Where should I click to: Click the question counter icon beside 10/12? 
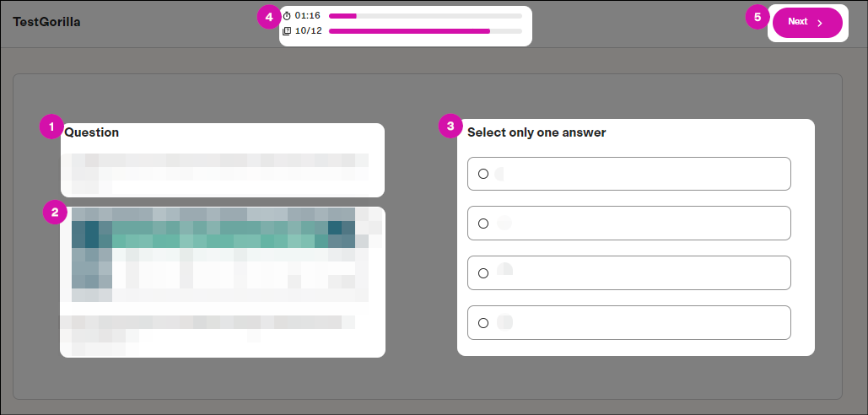pos(287,31)
